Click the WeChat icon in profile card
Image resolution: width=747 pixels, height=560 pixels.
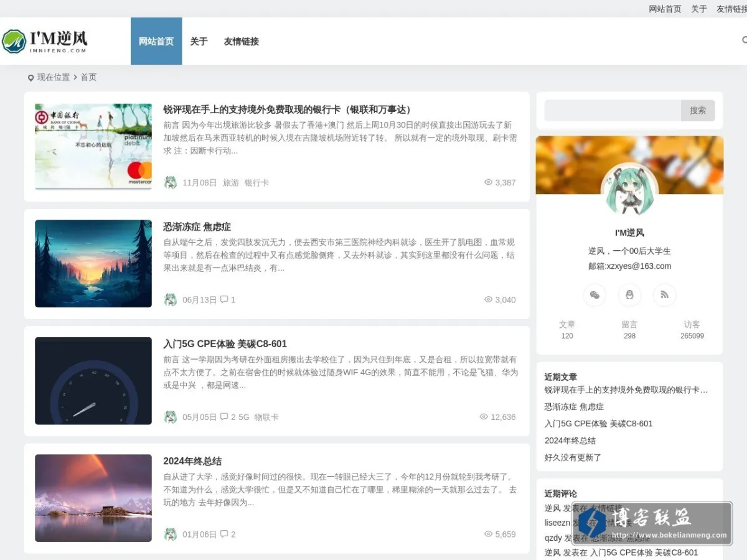pyautogui.click(x=594, y=295)
